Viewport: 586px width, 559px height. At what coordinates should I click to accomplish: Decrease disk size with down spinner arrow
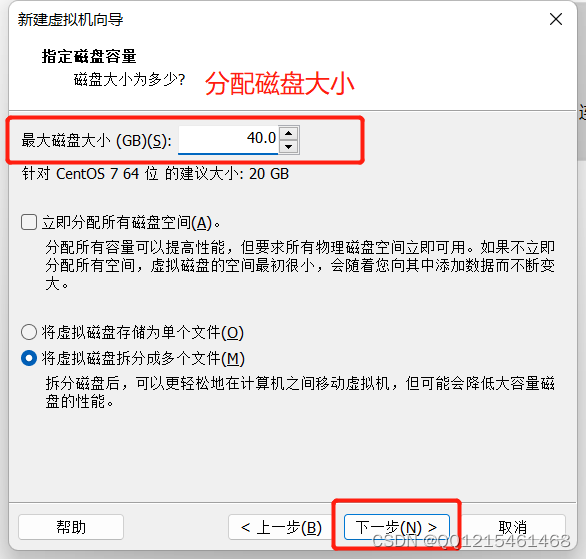[289, 147]
